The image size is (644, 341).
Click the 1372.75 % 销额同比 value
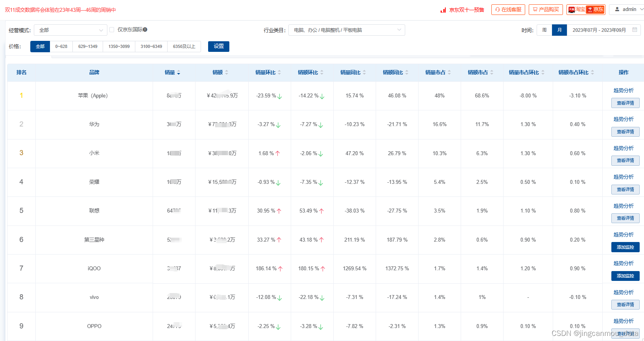click(397, 268)
